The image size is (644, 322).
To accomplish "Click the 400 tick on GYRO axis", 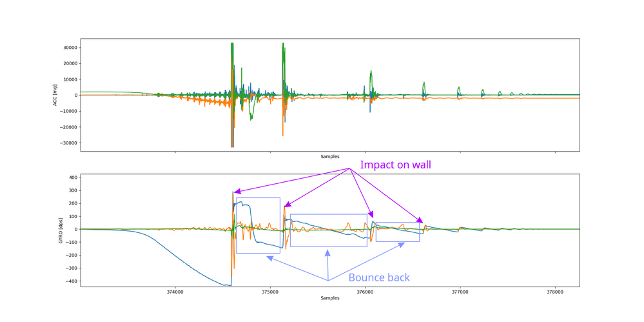I will (x=74, y=177).
